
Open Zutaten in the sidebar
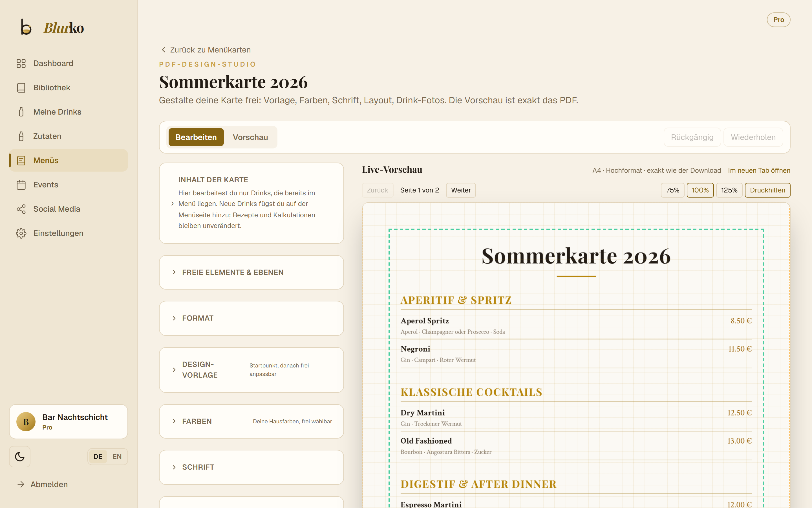coord(69,136)
